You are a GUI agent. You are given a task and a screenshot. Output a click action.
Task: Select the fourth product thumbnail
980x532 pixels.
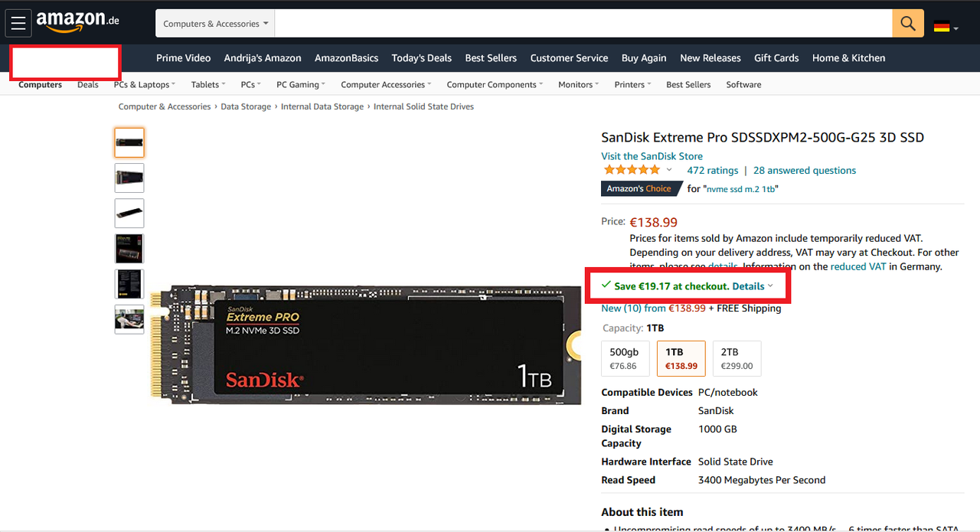[129, 249]
